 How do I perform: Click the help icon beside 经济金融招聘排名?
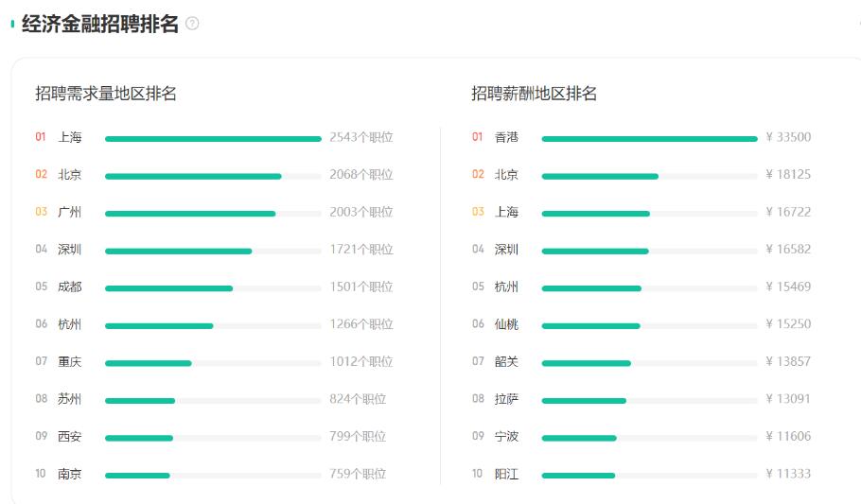(x=192, y=24)
